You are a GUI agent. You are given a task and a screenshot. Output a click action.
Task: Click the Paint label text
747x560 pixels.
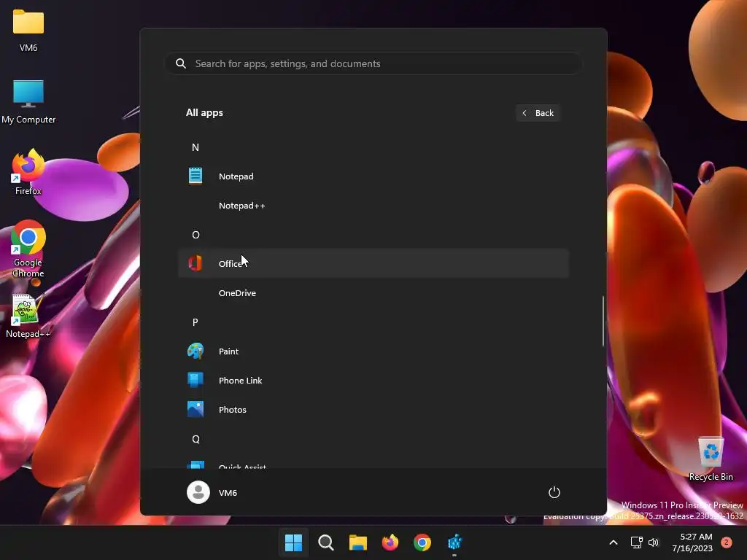pyautogui.click(x=228, y=351)
